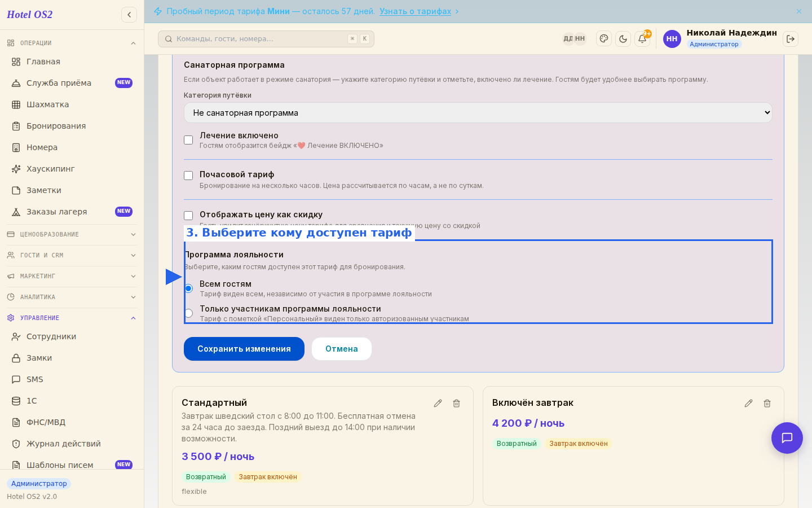Collapse sidebar with chevron button
Screen dimensions: 812x508
[129, 15]
